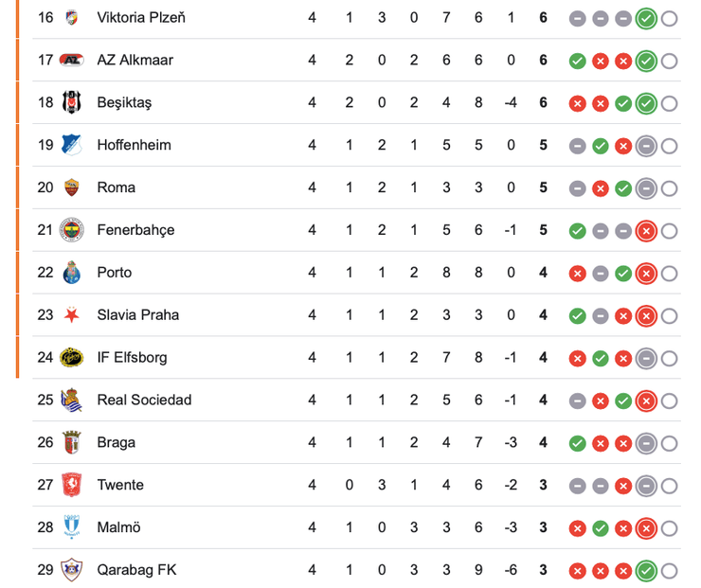Click Braga's first green win indicator
The image size is (701, 588).
click(x=577, y=442)
